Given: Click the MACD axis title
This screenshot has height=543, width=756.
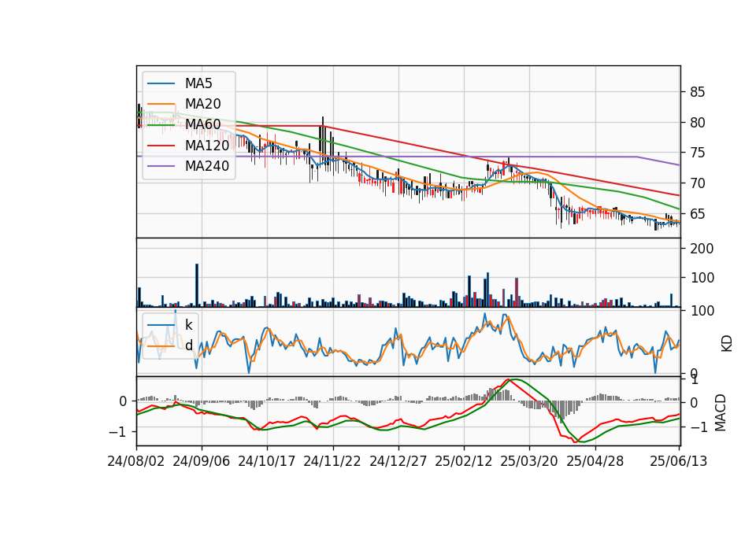Looking at the screenshot, I should (x=721, y=412).
